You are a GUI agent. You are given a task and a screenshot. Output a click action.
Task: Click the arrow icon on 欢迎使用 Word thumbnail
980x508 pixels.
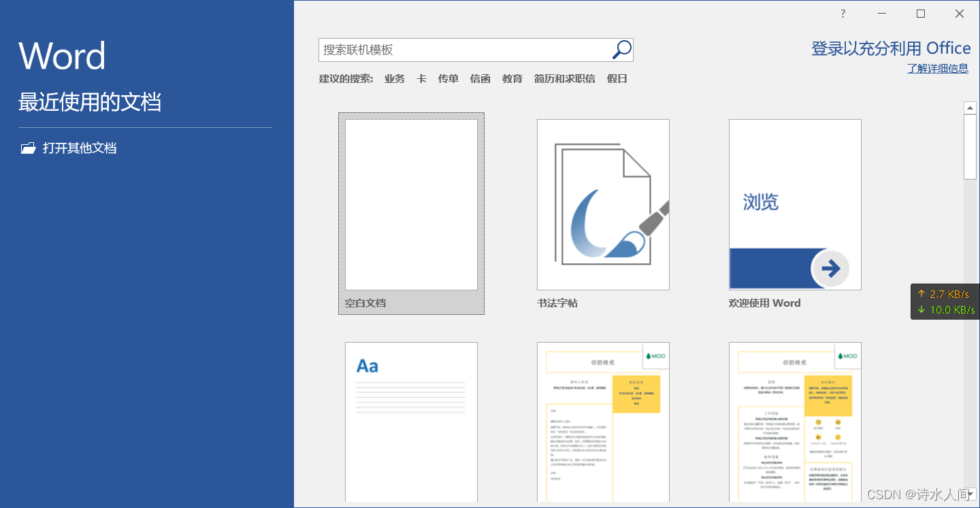831,269
